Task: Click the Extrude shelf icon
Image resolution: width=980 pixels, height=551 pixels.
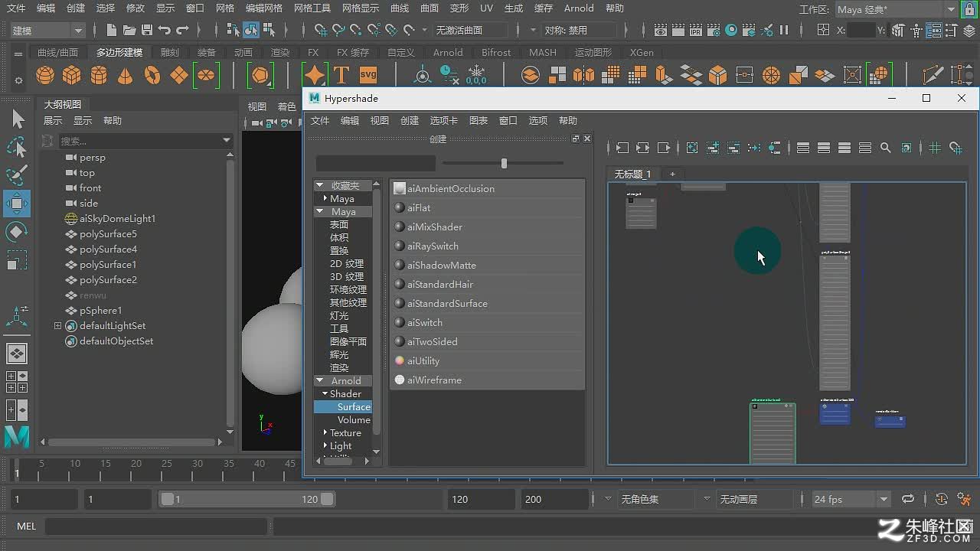Action: click(664, 75)
